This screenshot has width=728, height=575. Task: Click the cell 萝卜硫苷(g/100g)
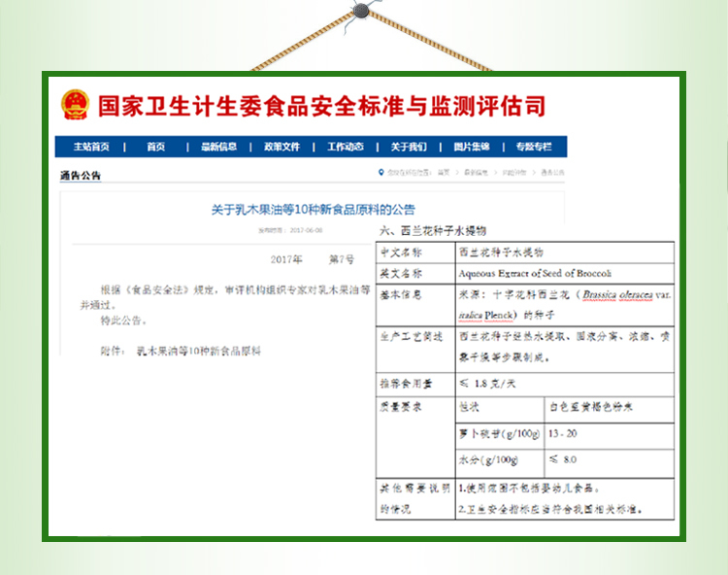pyautogui.click(x=500, y=436)
